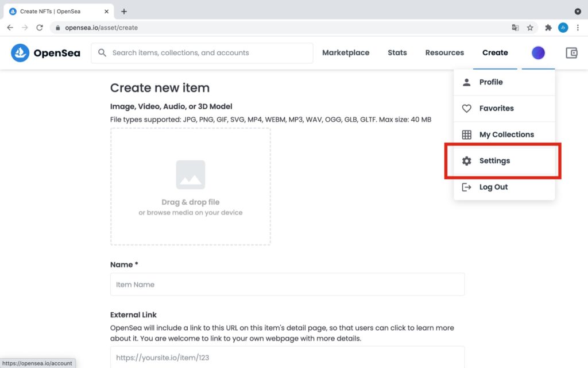Click the OpenSea wordmark
Viewport: 588px width, 368px height.
pyautogui.click(x=57, y=53)
